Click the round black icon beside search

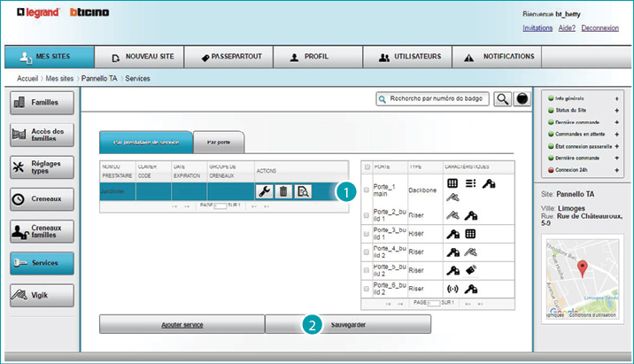(522, 99)
